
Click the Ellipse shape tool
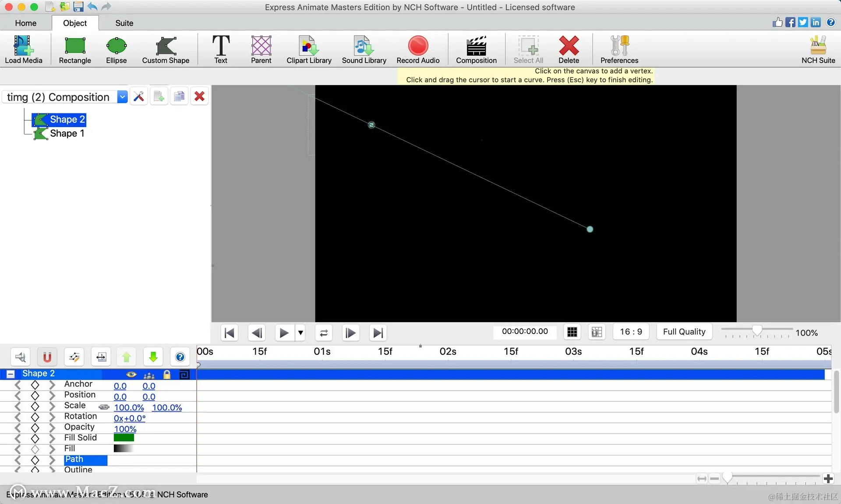(x=116, y=49)
